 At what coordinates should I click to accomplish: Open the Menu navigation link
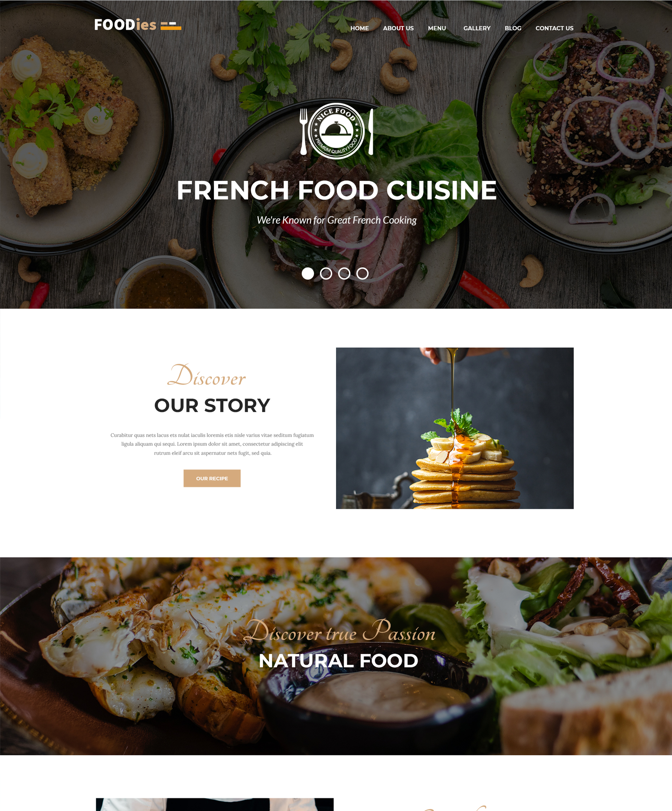[x=437, y=28]
